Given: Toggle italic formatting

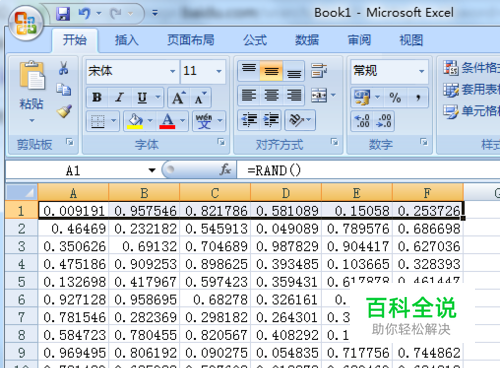Looking at the screenshot, I should pyautogui.click(x=120, y=97).
